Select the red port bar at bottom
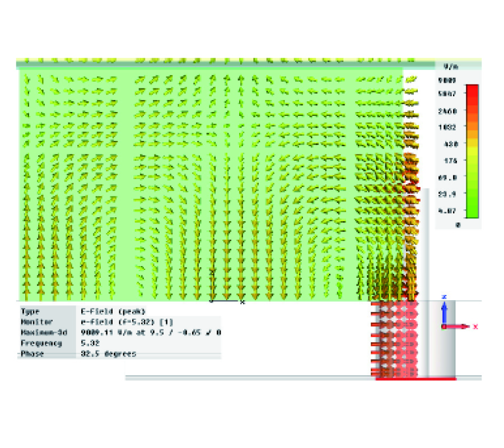 point(416,379)
